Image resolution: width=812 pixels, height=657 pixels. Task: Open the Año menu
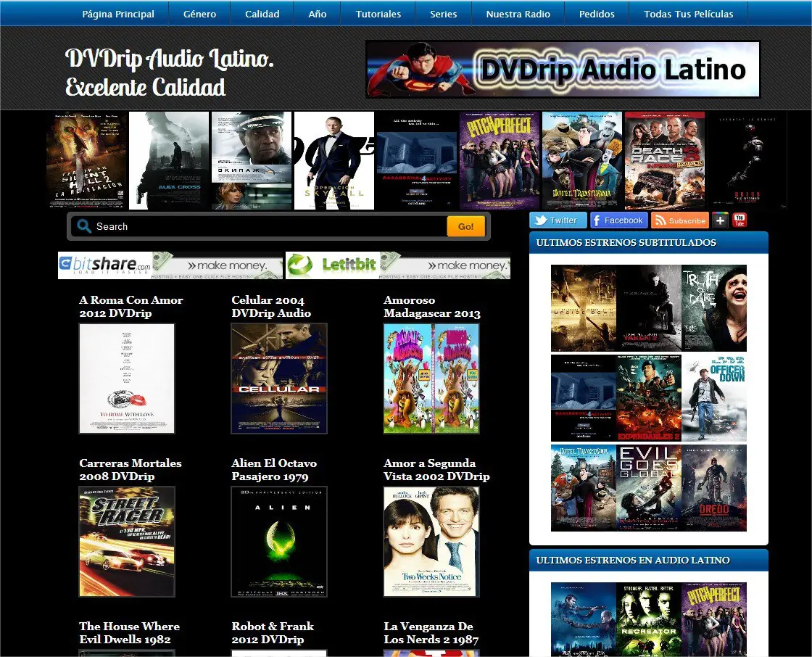318,14
